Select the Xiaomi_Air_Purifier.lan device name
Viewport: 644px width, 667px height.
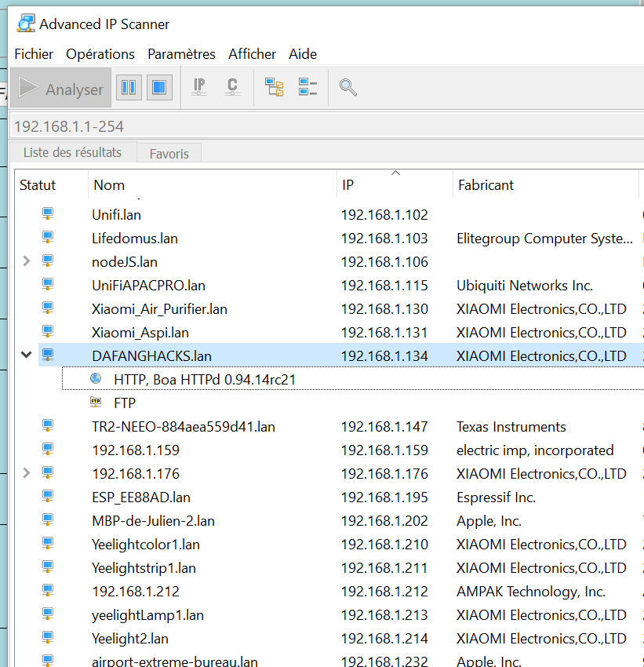159,309
